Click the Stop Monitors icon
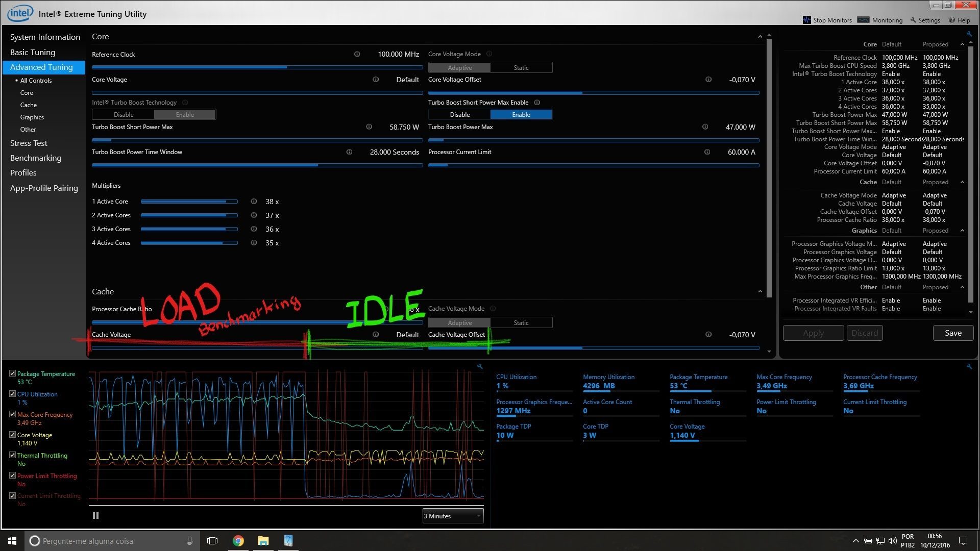The height and width of the screenshot is (551, 980). coord(806,20)
